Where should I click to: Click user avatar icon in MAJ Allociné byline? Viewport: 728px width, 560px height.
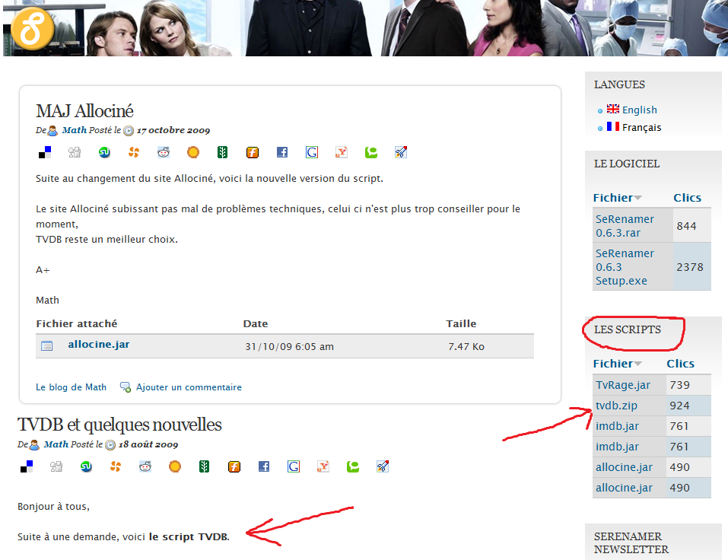pos(53,131)
